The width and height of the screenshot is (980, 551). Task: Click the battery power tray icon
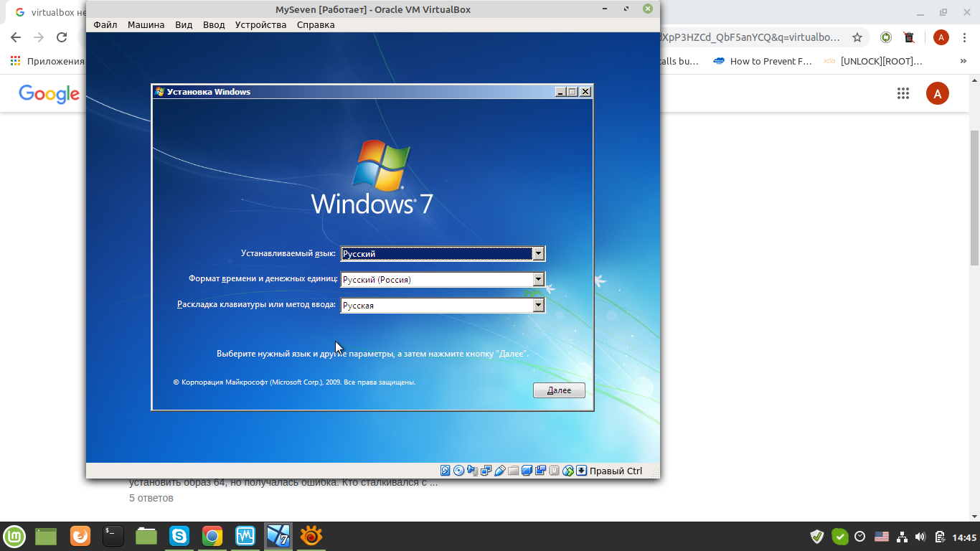939,537
